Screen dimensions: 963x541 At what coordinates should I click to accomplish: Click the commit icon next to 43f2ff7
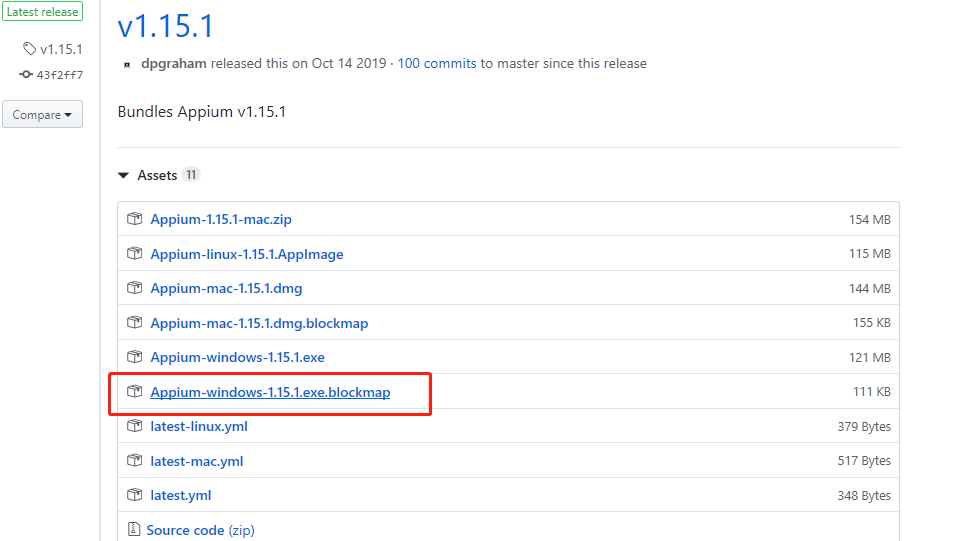click(26, 74)
